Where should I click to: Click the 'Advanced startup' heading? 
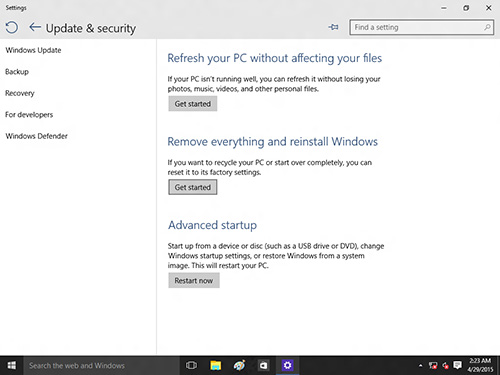[x=212, y=225]
